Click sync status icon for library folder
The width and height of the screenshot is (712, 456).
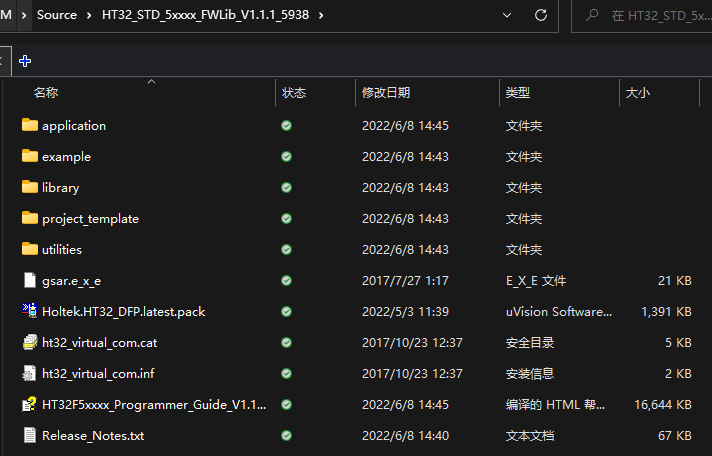(x=287, y=187)
